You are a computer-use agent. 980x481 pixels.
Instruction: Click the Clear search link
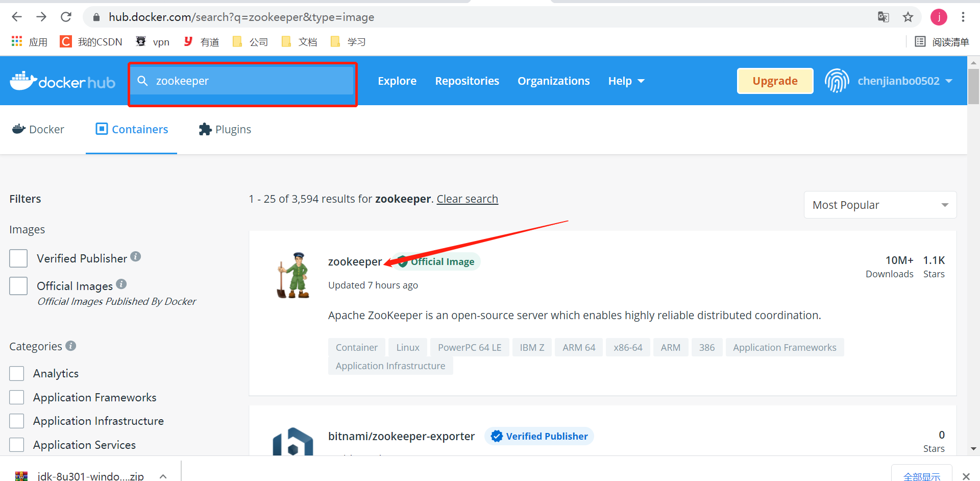pyautogui.click(x=467, y=199)
